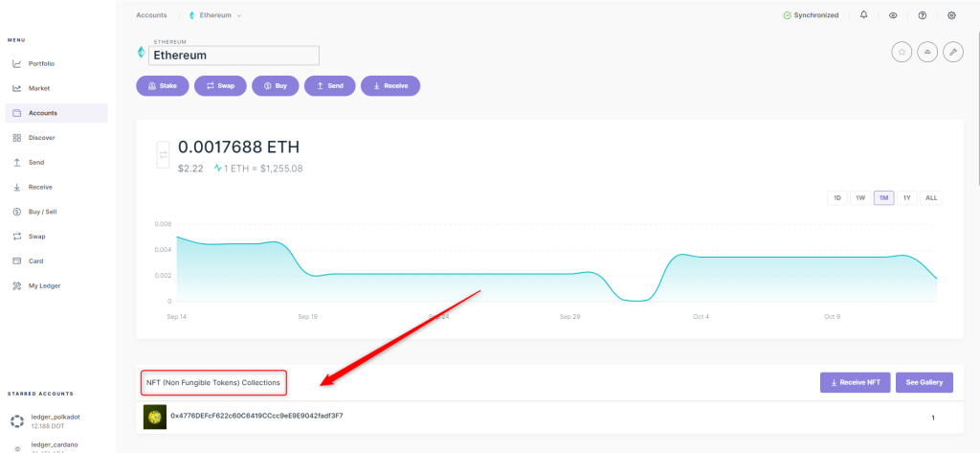Toggle balance visibility eye icon
Screen dimensions: 980x453
[893, 15]
